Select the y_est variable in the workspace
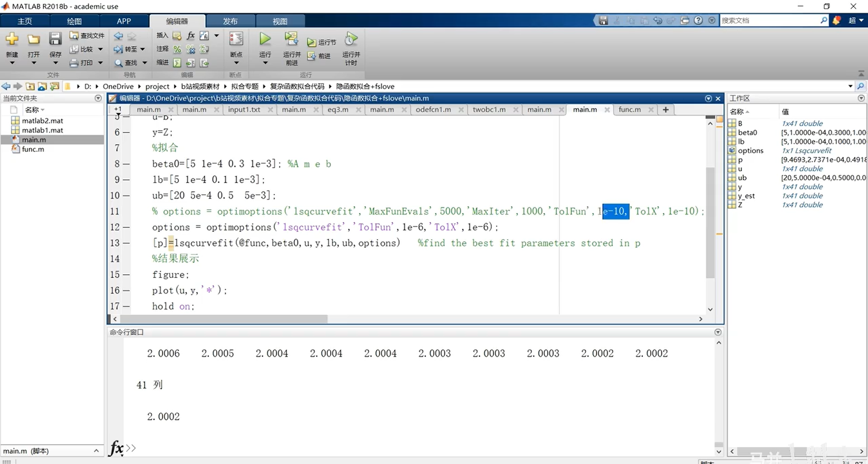This screenshot has height=464, width=868. [746, 196]
